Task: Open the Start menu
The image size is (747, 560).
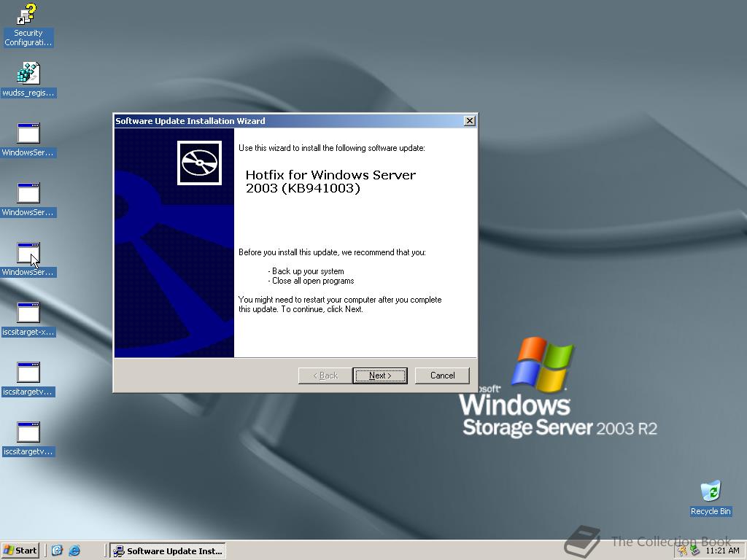Action: (x=20, y=551)
